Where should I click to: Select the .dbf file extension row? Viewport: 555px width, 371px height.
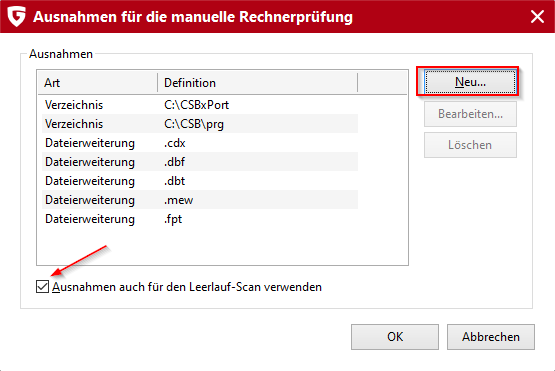(x=200, y=162)
